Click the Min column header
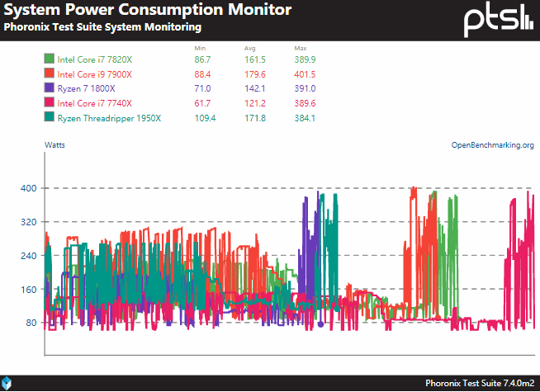Screen dimensions: 540x392 tap(200, 48)
